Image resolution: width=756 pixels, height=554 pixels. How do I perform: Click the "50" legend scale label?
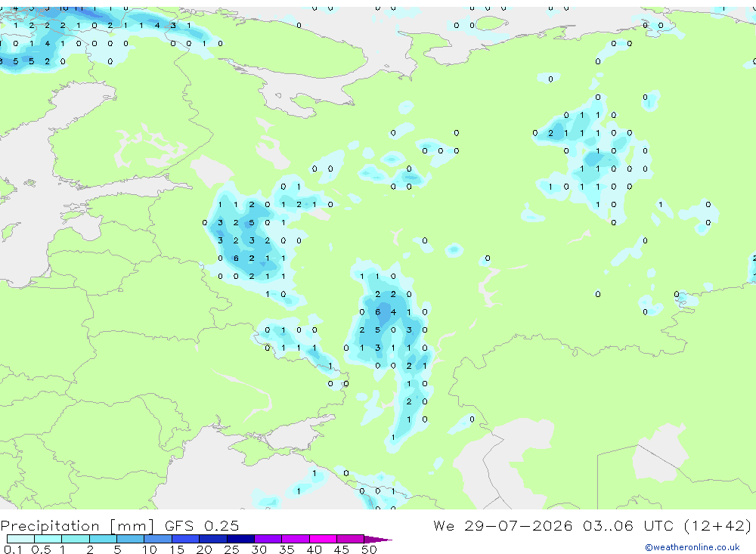369,549
